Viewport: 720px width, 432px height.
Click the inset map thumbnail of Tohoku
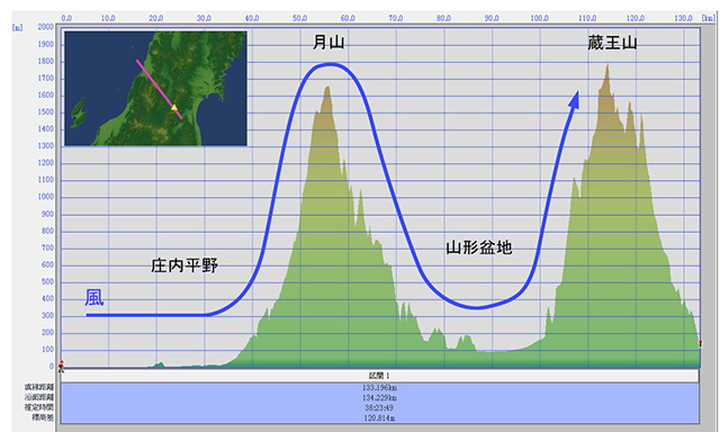tap(156, 89)
